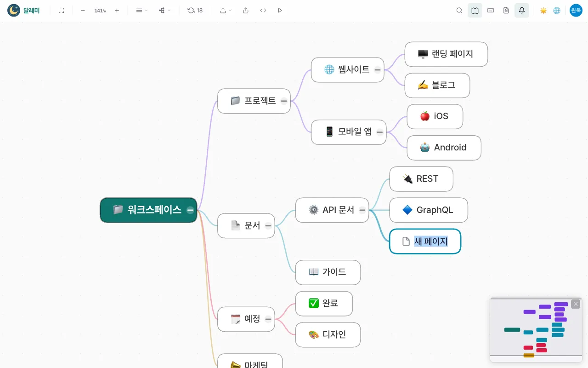
Task: Open the hamburger menu dropdown
Action: 141,10
